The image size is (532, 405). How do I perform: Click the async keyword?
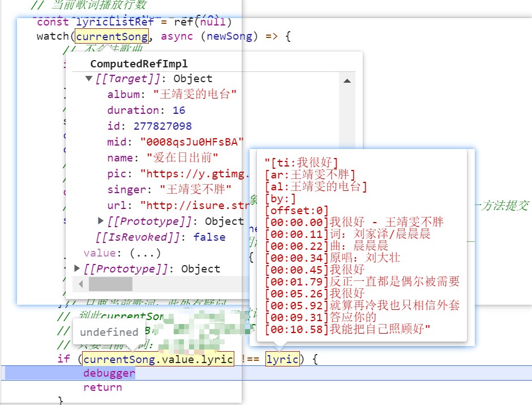pyautogui.click(x=177, y=36)
